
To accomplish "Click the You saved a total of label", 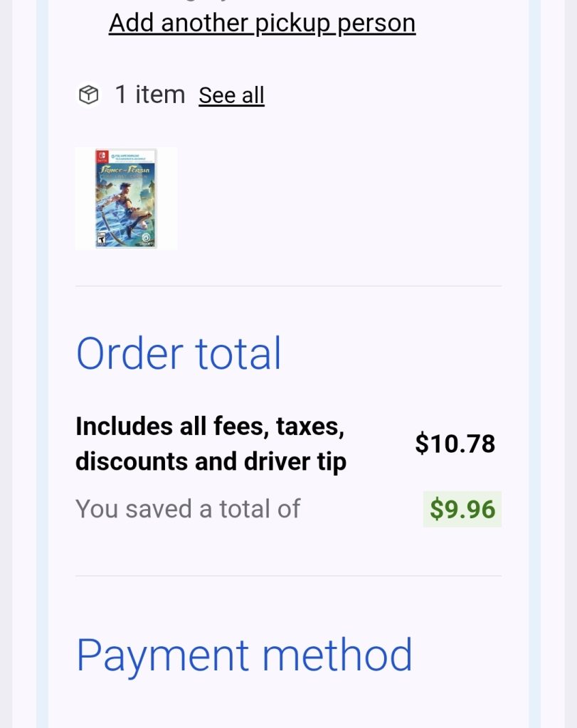I will click(x=188, y=509).
